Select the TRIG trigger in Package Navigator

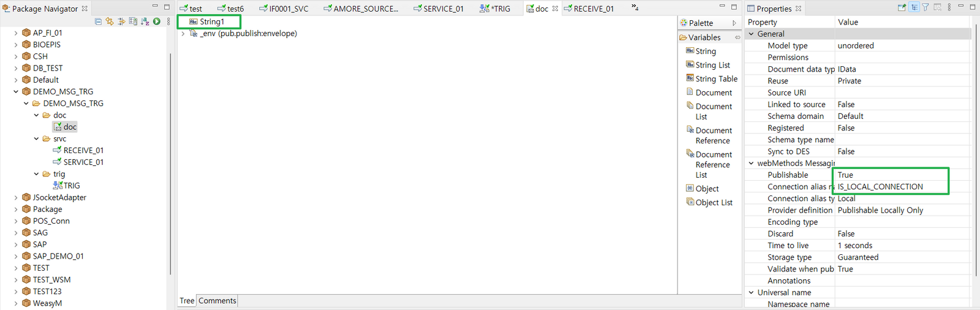coord(71,186)
